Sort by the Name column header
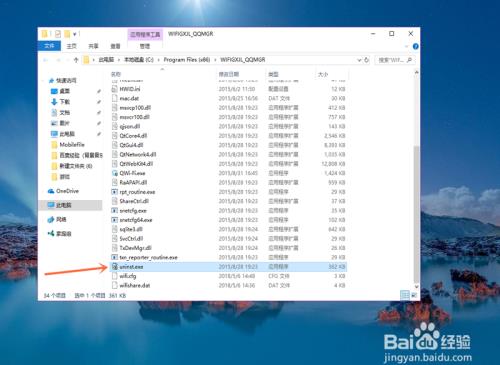 point(116,74)
